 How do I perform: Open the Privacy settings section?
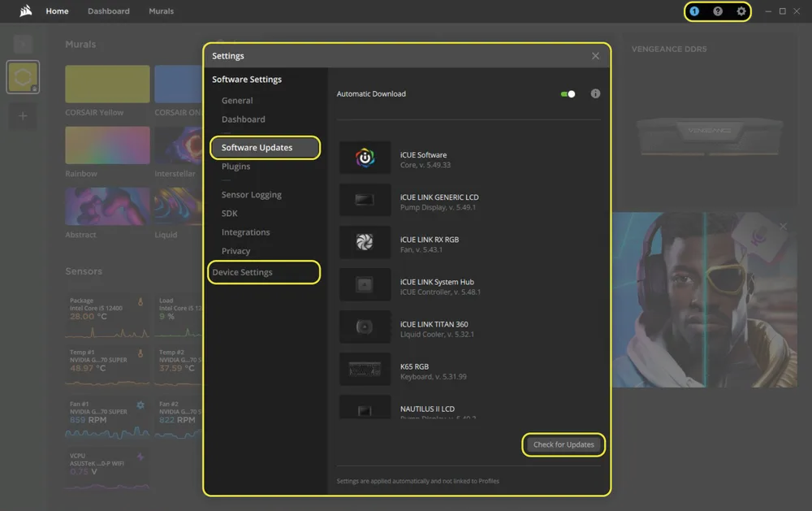click(x=235, y=251)
